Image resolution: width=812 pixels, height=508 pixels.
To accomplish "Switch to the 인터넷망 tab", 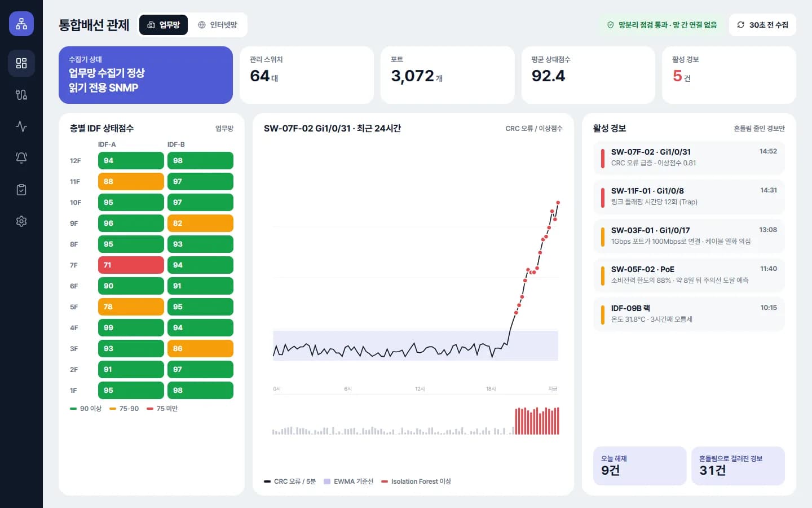I will pos(218,25).
